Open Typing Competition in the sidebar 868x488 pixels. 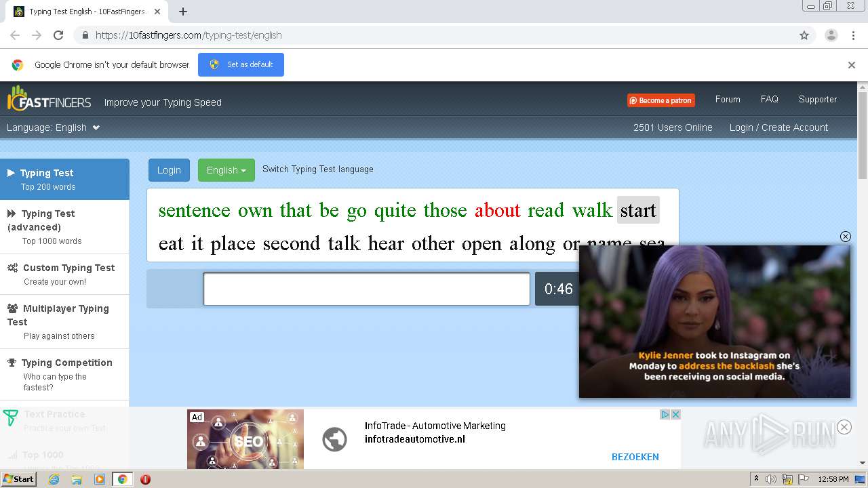[64, 374]
